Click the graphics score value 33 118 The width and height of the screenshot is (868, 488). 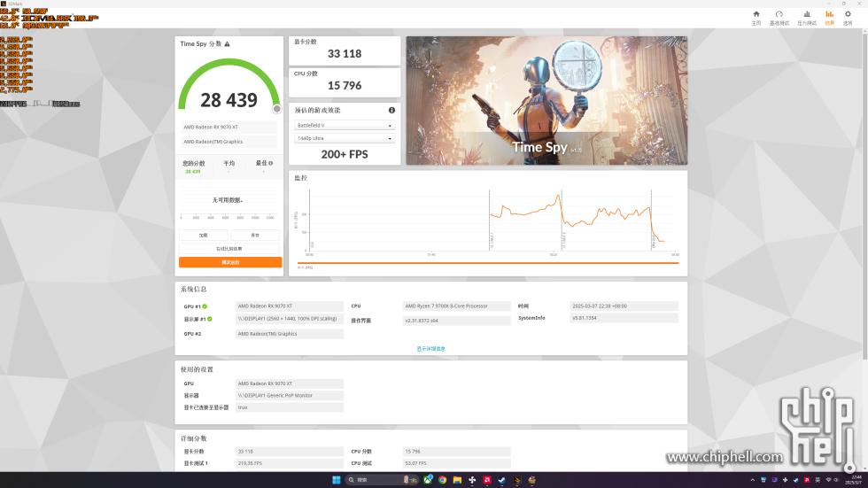(x=345, y=54)
